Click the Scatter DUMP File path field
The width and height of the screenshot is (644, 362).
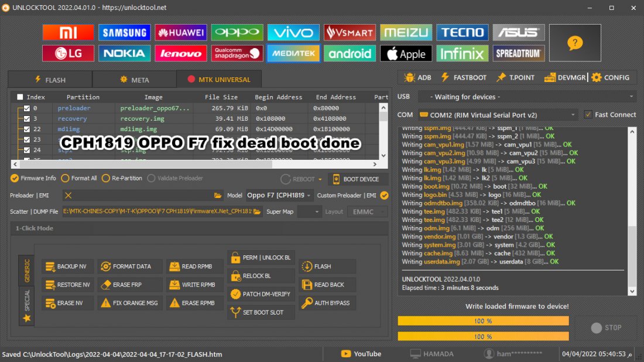(157, 211)
